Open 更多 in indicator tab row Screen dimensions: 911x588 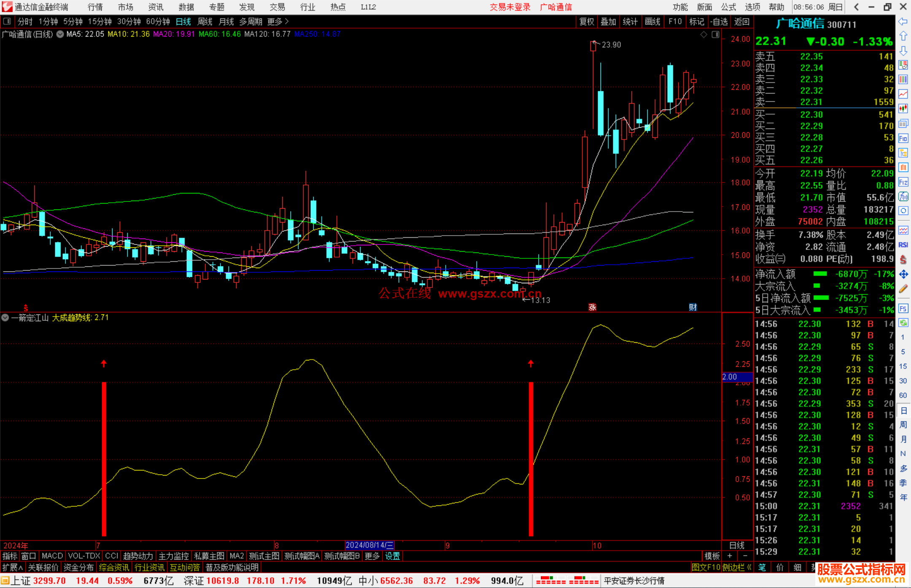pos(372,556)
